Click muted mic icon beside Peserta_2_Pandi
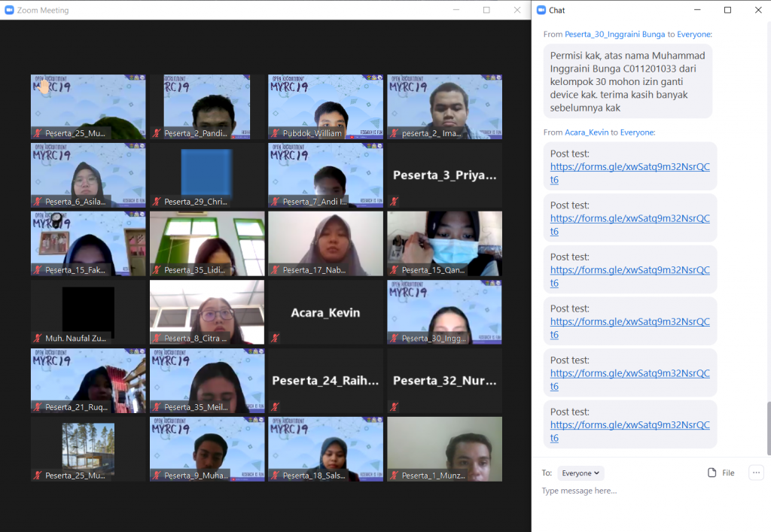771x532 pixels. pos(157,133)
